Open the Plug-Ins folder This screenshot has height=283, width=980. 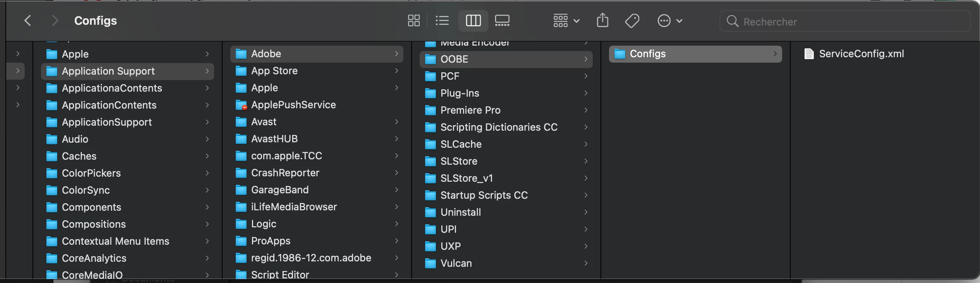[x=506, y=93]
